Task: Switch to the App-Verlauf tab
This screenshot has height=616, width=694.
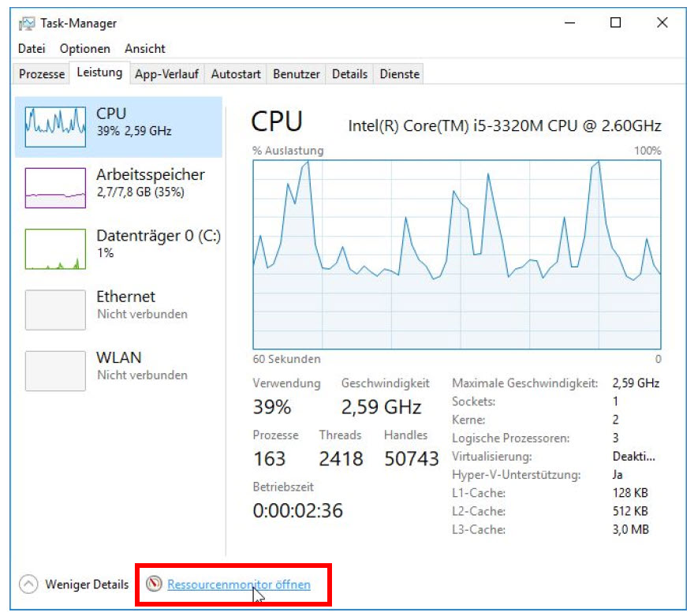Action: click(x=166, y=74)
